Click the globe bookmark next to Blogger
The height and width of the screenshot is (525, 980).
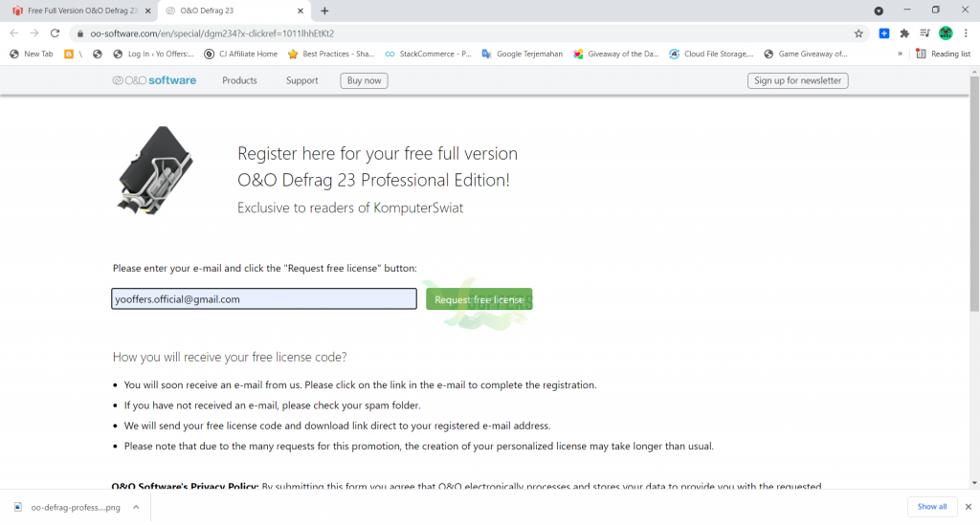point(98,55)
